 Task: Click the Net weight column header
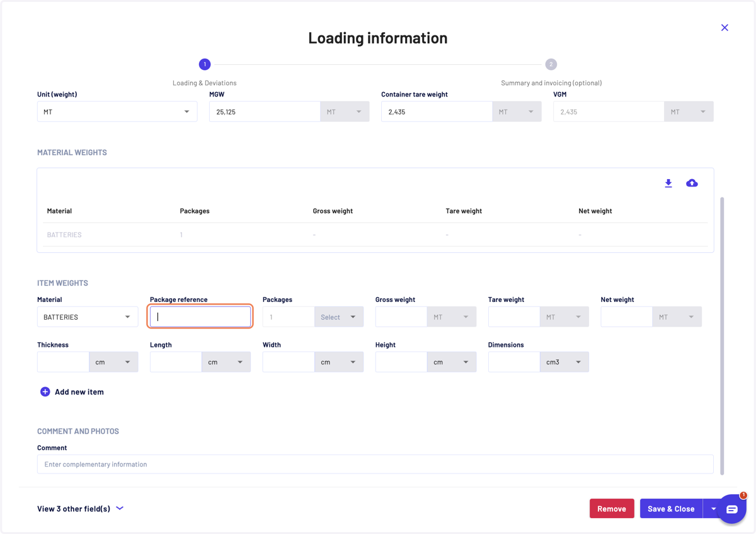tap(595, 211)
